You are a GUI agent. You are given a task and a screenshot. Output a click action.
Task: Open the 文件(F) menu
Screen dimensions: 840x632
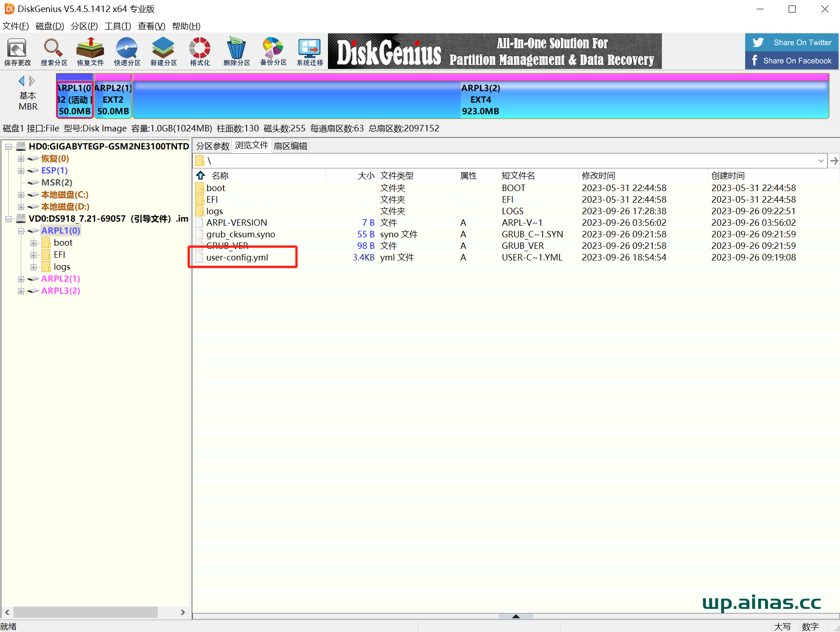[x=16, y=26]
